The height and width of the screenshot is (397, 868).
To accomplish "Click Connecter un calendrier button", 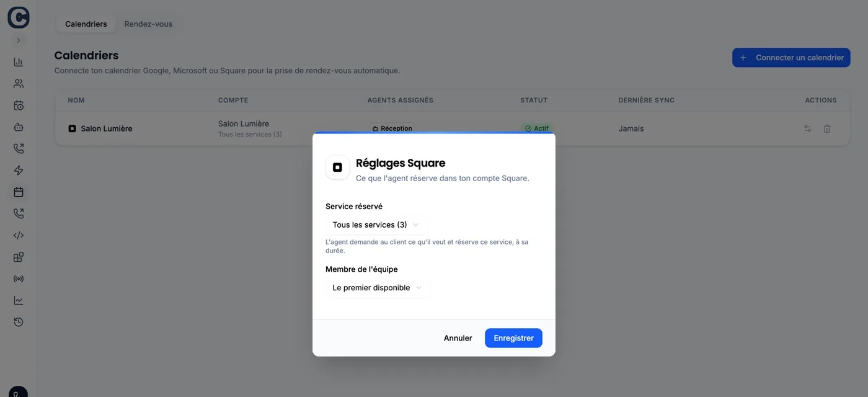I will point(791,58).
